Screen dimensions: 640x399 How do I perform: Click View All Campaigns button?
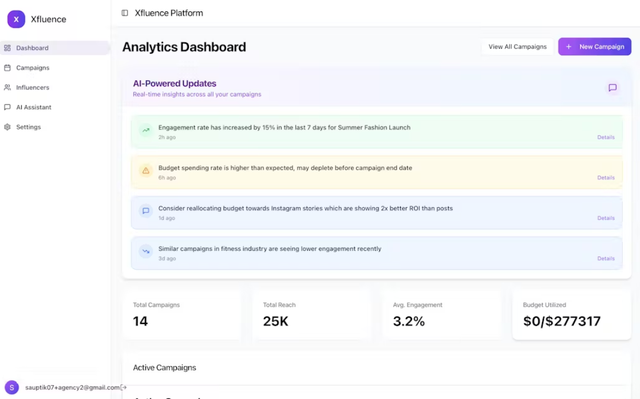[x=518, y=47]
